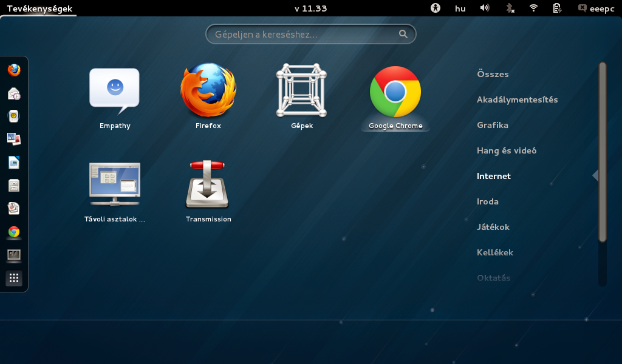This screenshot has width=622, height=364.
Task: Show the Összes category
Action: tap(493, 74)
